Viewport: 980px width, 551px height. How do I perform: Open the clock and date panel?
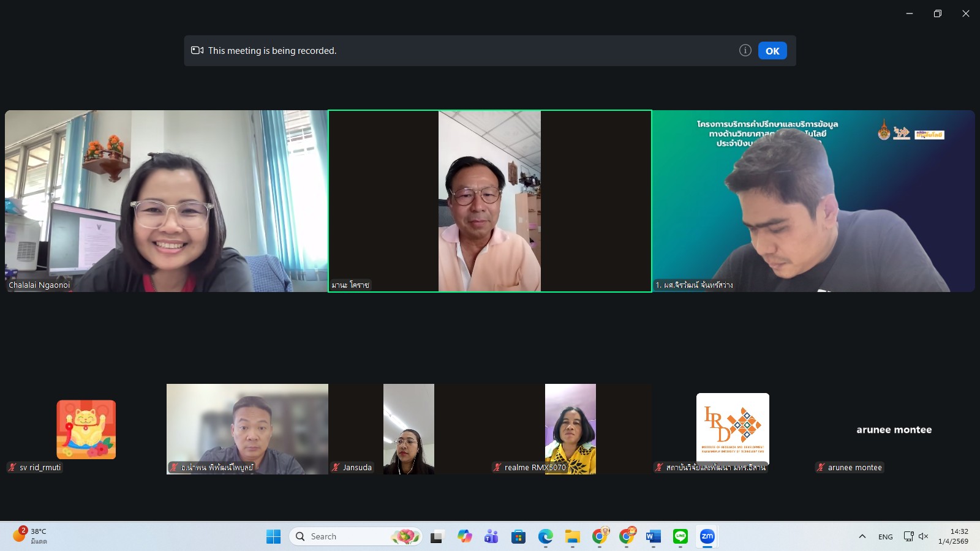point(953,536)
